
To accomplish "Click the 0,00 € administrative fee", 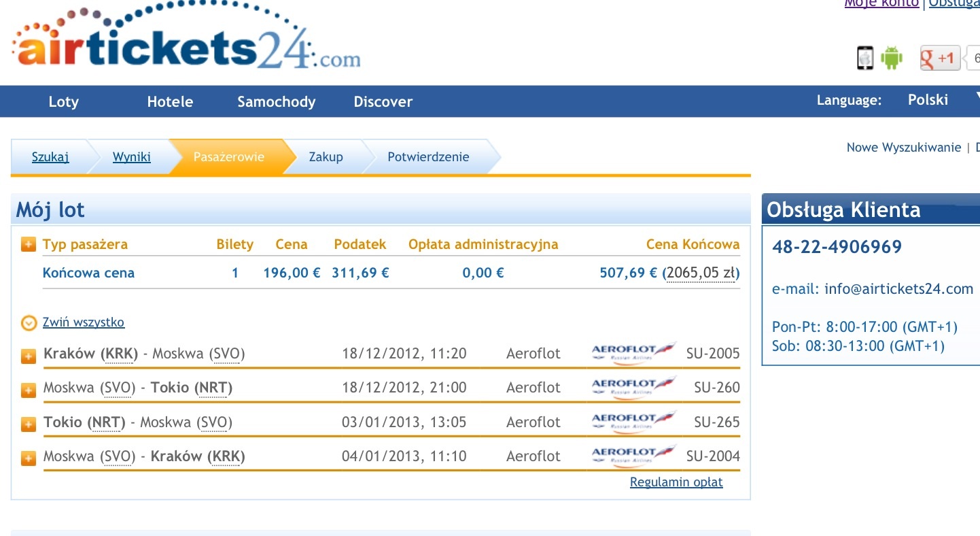I will click(x=483, y=273).
